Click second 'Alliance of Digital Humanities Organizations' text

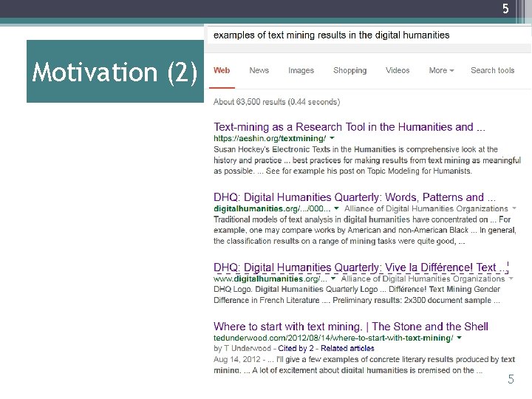click(x=423, y=279)
